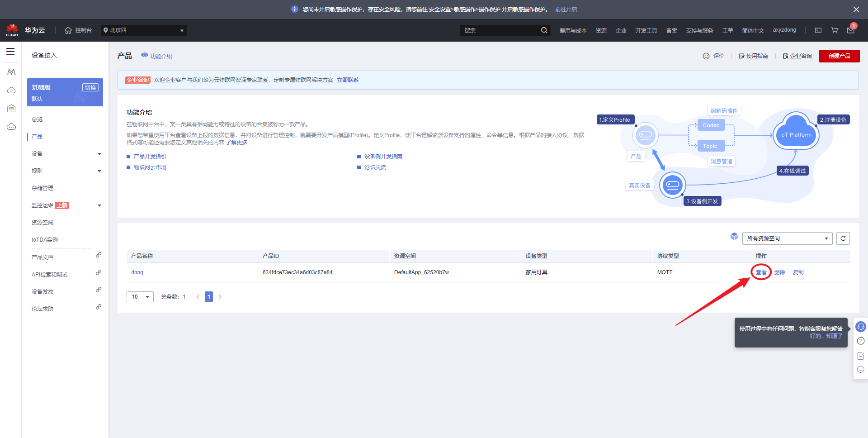Viewport: 868px width, 438px height.
Task: Open the axyzdong account menu
Action: pos(784,30)
